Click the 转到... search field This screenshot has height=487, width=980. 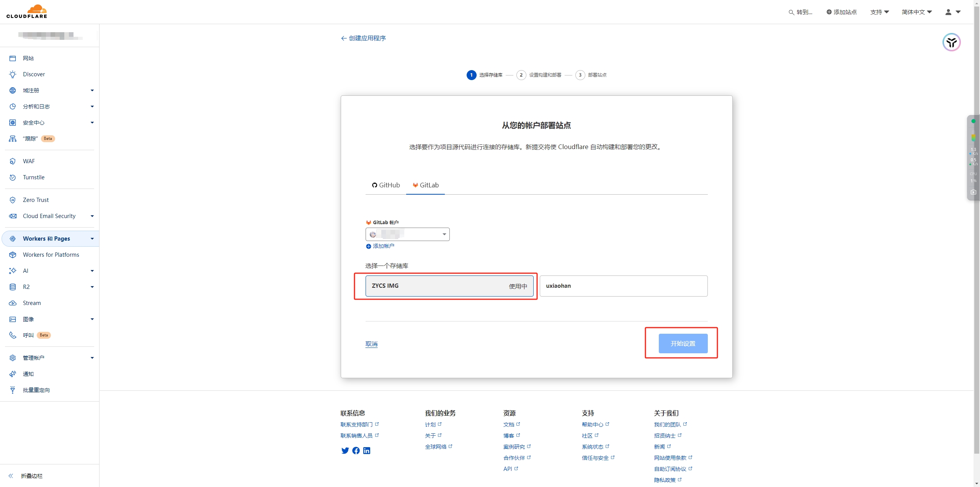(800, 12)
